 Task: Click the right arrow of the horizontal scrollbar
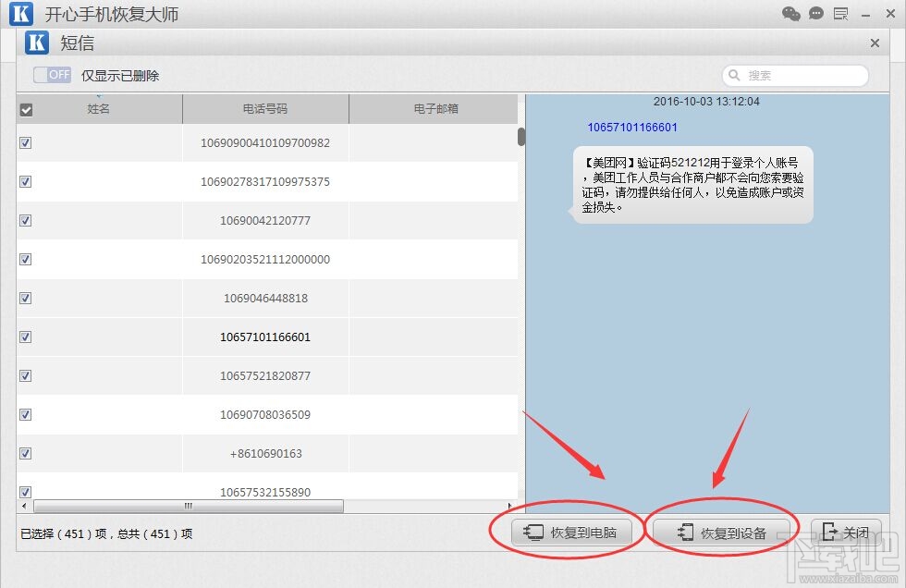click(x=510, y=506)
